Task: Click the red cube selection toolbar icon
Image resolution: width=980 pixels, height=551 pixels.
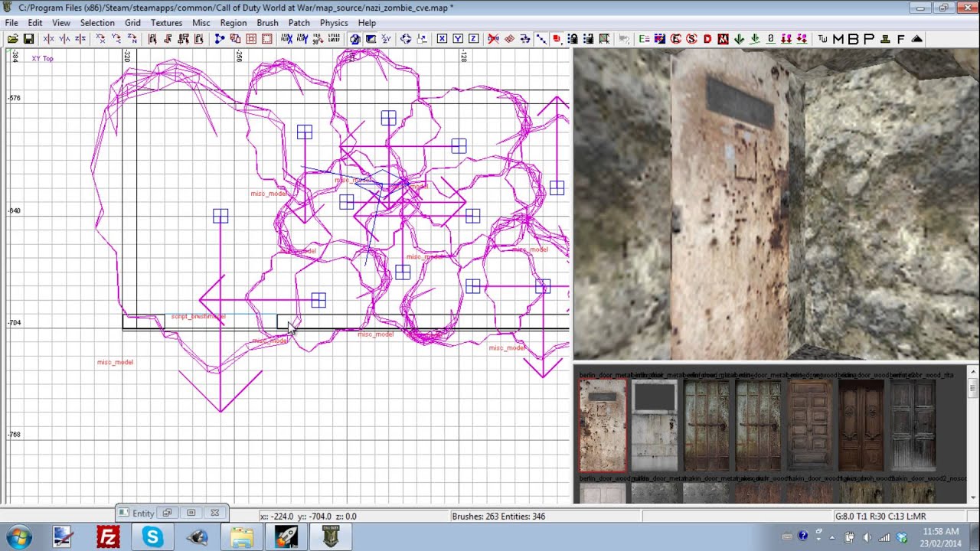Action: (557, 39)
